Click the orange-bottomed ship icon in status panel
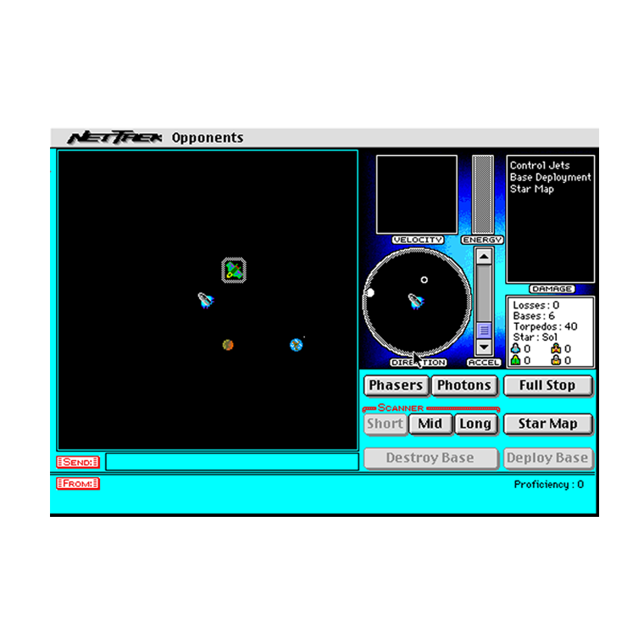 tap(556, 360)
